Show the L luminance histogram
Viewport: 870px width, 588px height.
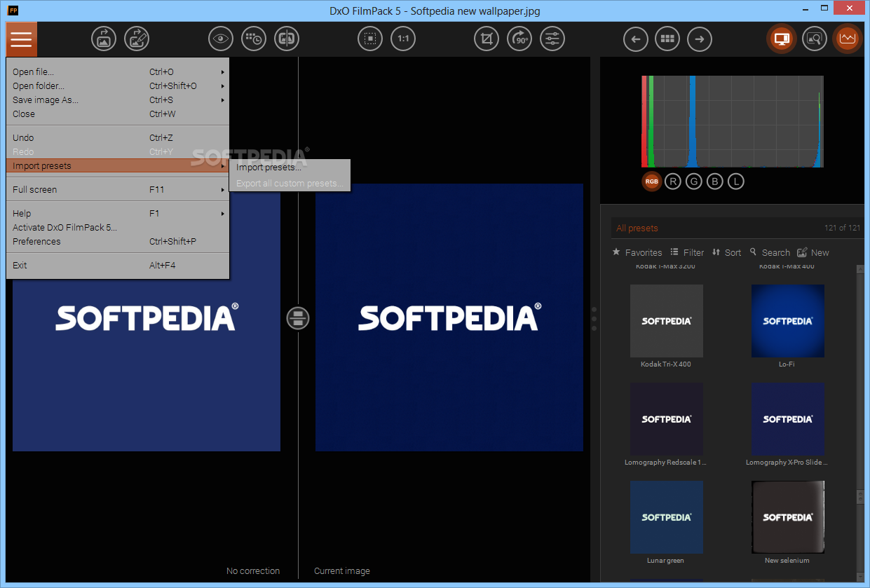pyautogui.click(x=736, y=182)
